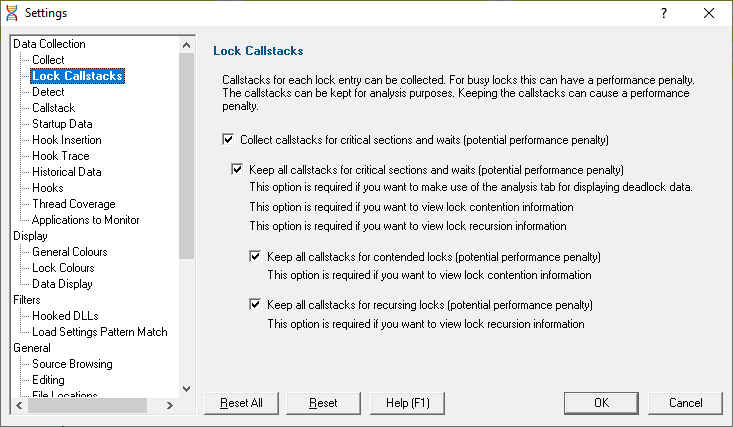Click horizontal scrollbar left arrow
The height and width of the screenshot is (427, 733).
click(19, 405)
